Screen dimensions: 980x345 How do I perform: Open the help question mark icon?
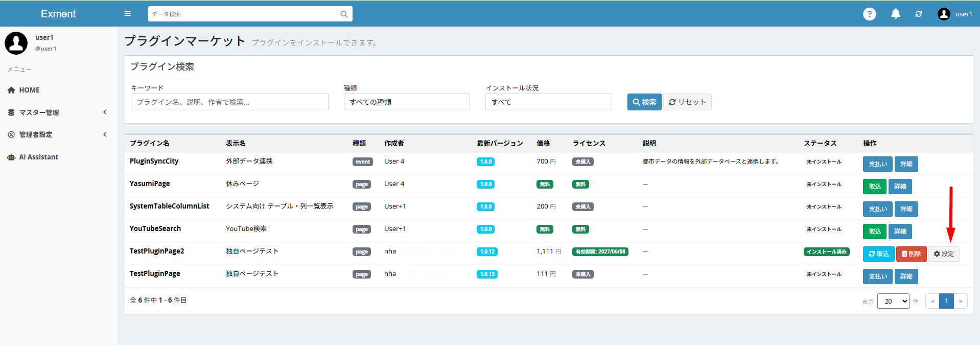[869, 14]
